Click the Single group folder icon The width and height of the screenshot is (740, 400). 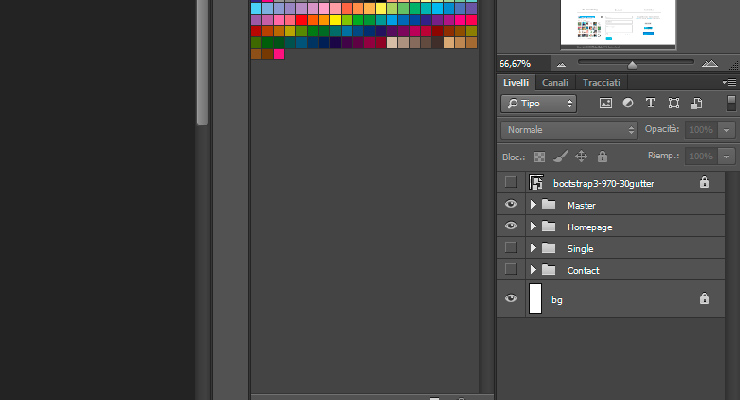548,248
